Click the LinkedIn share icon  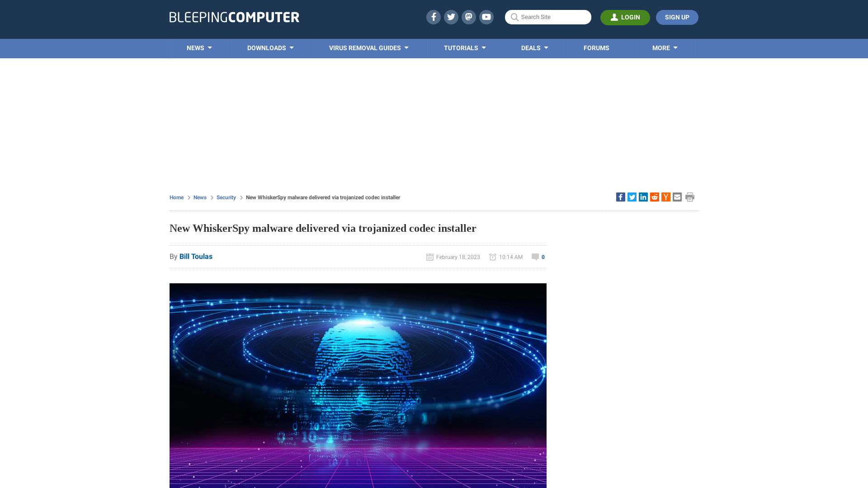643,197
